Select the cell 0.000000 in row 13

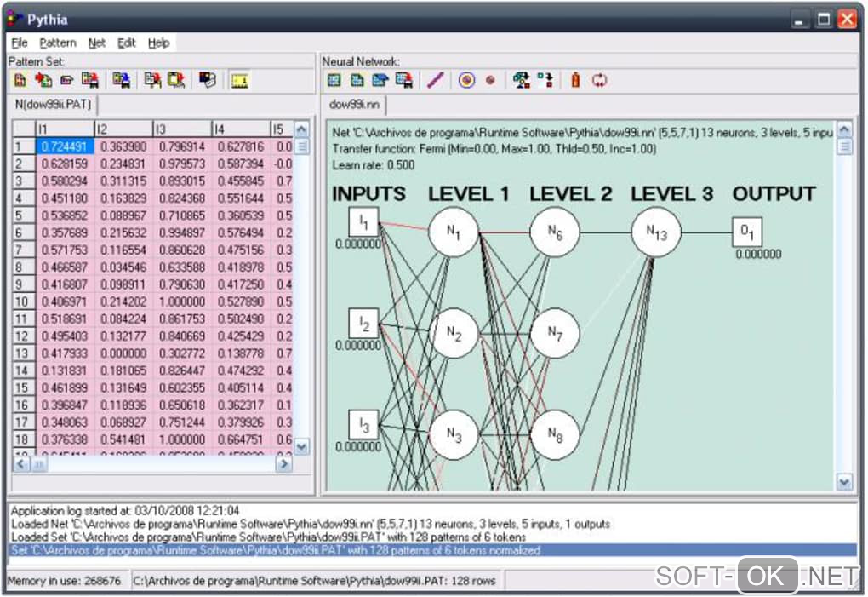123,353
